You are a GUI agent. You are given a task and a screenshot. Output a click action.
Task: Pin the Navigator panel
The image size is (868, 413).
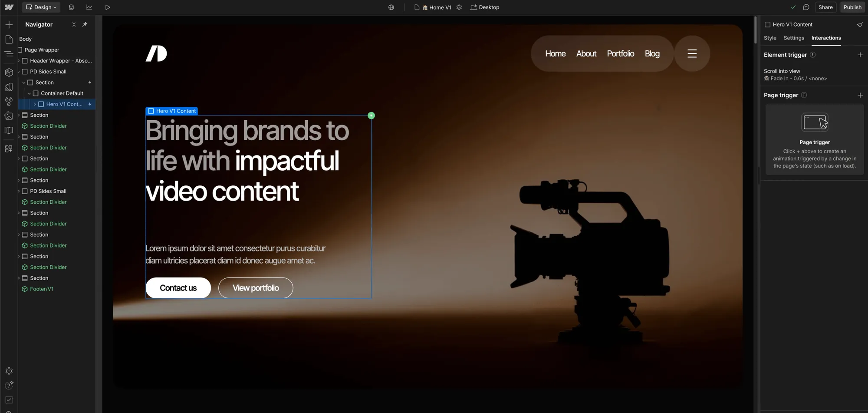tap(85, 24)
